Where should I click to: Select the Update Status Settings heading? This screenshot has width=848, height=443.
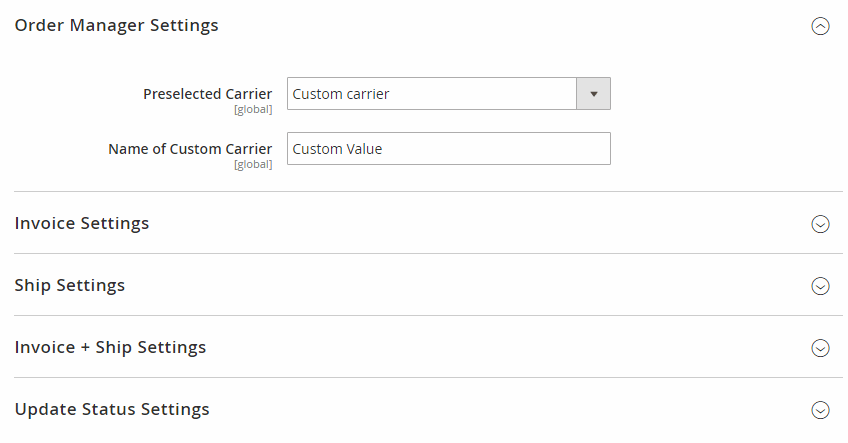(x=112, y=409)
